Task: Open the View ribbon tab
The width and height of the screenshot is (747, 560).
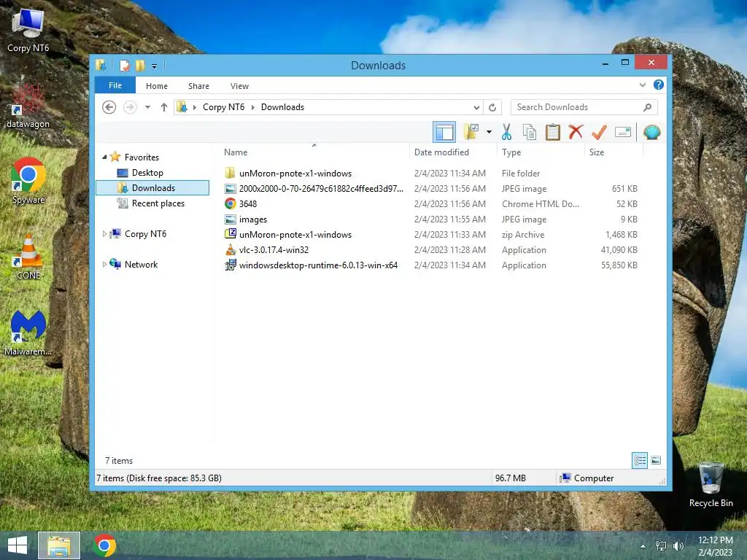Action: (x=239, y=86)
